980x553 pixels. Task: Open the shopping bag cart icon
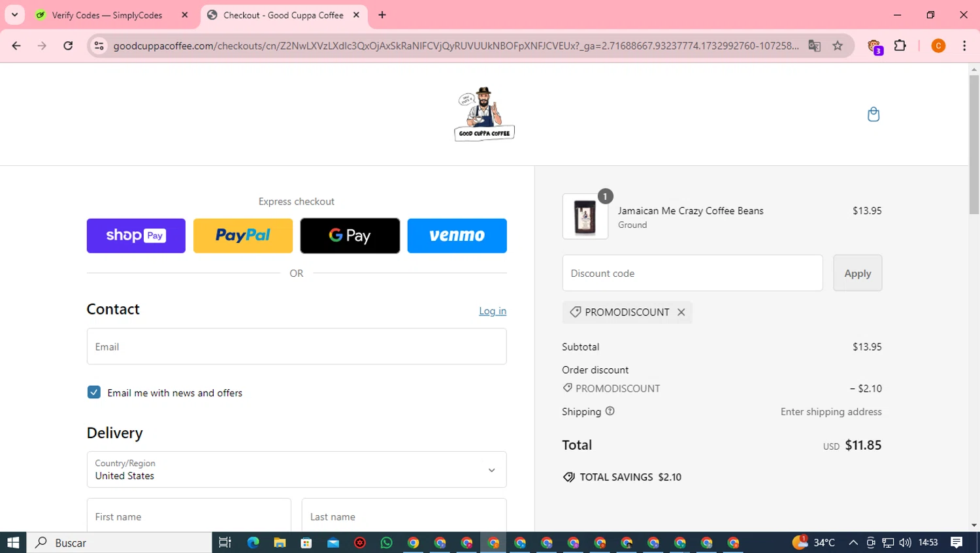(x=873, y=114)
